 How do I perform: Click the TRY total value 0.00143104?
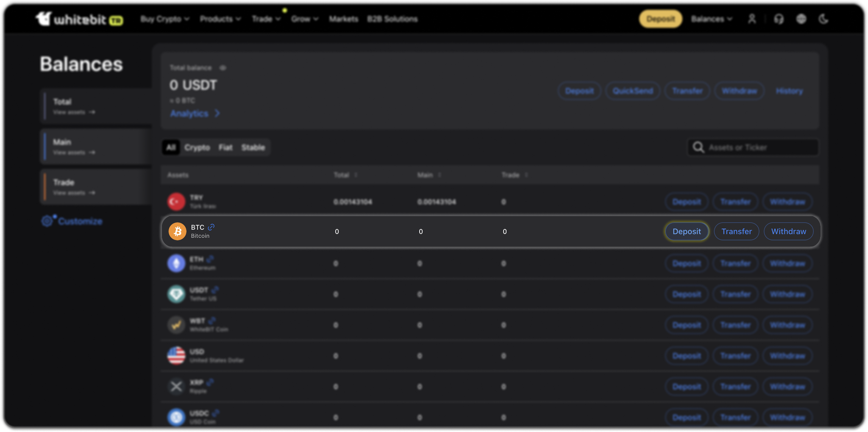point(353,202)
